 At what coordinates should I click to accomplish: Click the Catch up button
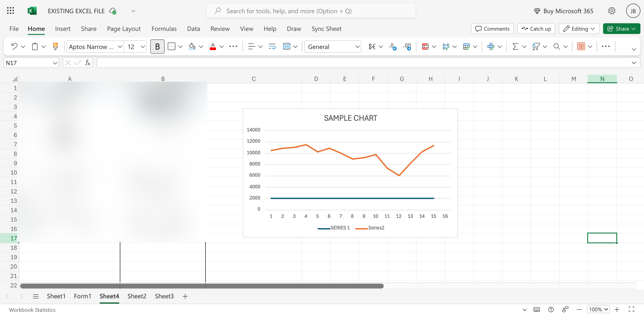point(536,29)
